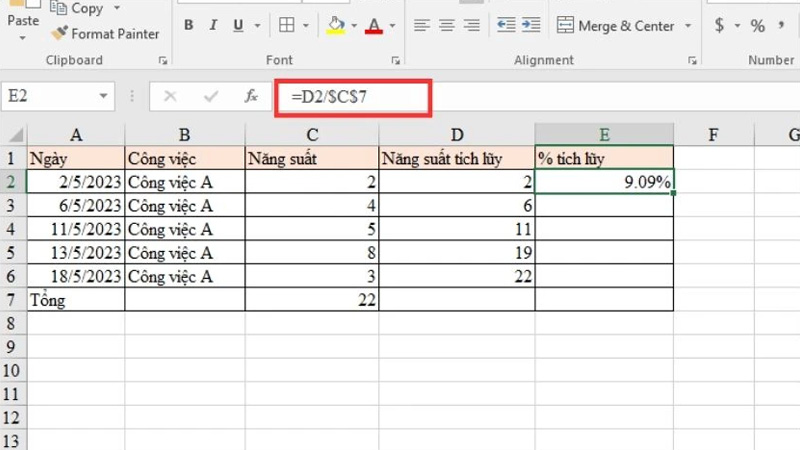This screenshot has width=800, height=450.
Task: Align text right
Action: pyautogui.click(x=472, y=25)
